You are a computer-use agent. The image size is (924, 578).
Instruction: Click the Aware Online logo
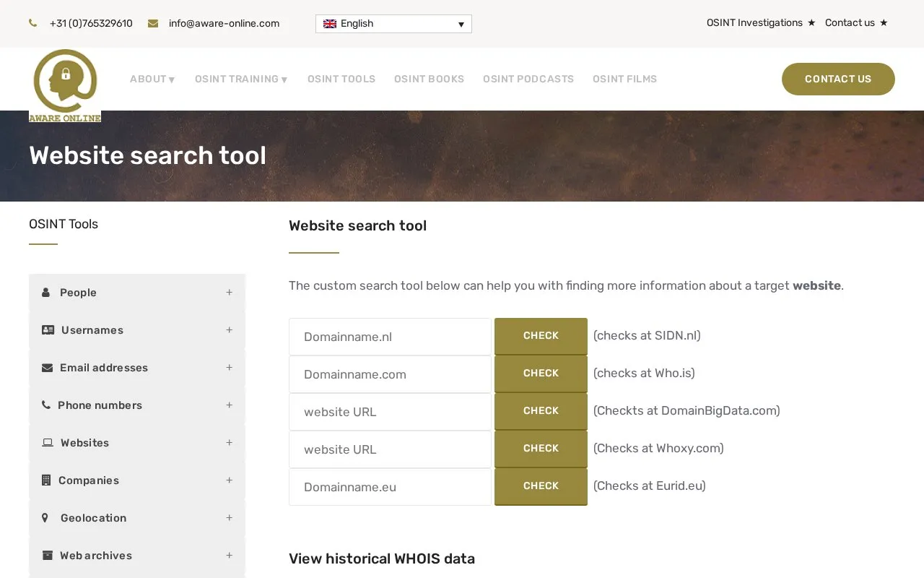coord(65,85)
